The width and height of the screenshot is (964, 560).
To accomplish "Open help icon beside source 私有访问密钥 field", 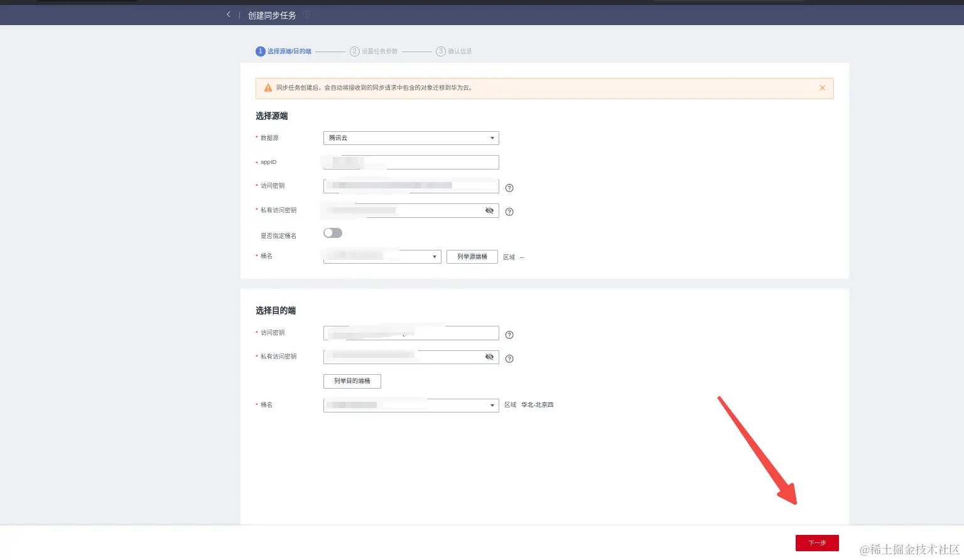I will click(x=509, y=212).
